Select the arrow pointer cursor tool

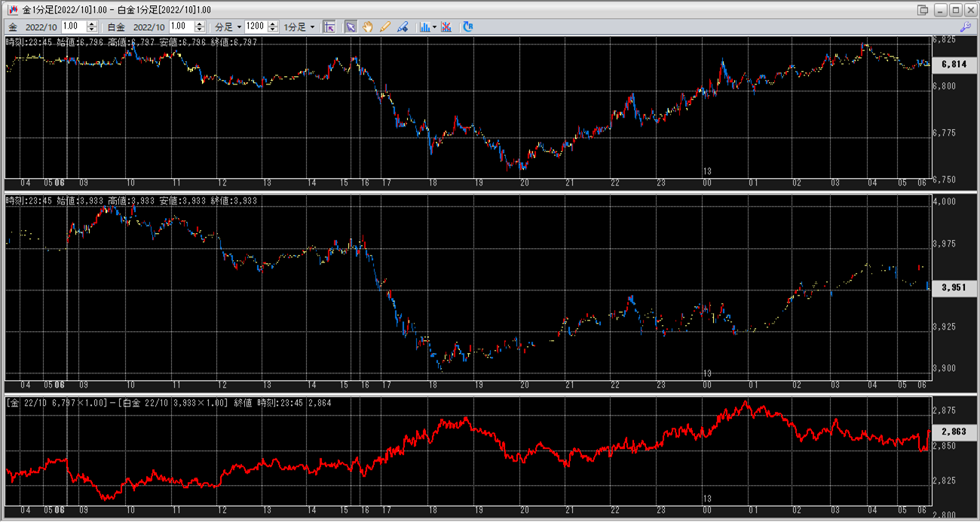[x=351, y=26]
